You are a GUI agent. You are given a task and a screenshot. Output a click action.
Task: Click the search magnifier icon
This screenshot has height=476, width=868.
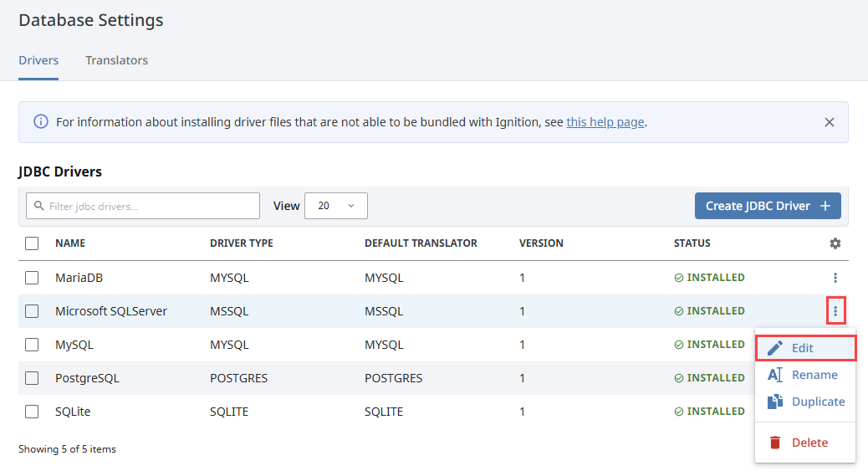(38, 206)
